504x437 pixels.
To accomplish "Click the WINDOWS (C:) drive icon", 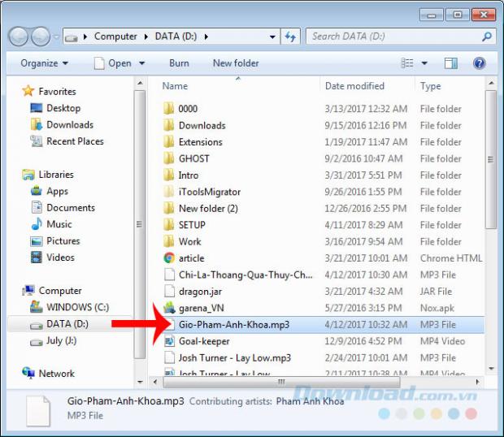I will (x=37, y=307).
